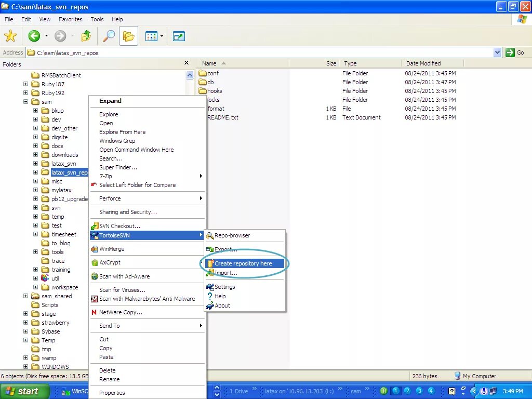Click the taskbar question mark tray icon

click(x=451, y=391)
